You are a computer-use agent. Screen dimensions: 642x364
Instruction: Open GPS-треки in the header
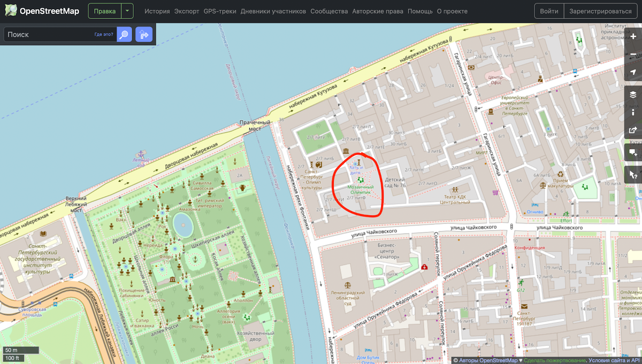(220, 11)
